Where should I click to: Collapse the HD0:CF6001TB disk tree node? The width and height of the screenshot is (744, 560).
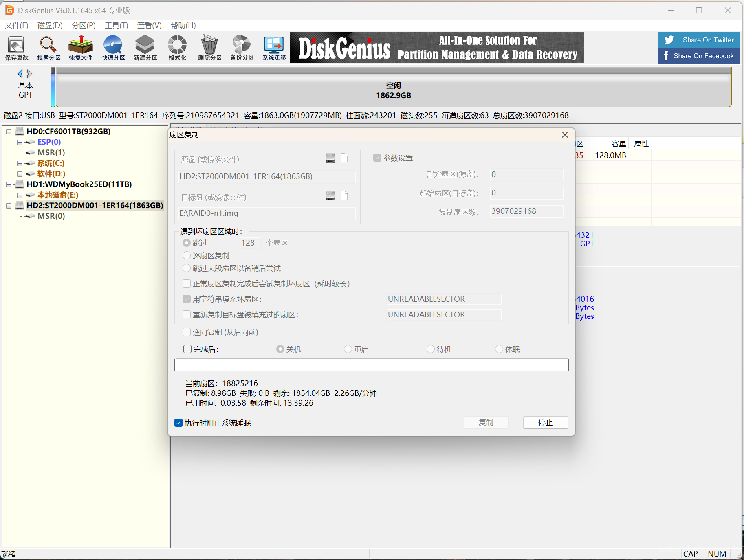point(9,132)
